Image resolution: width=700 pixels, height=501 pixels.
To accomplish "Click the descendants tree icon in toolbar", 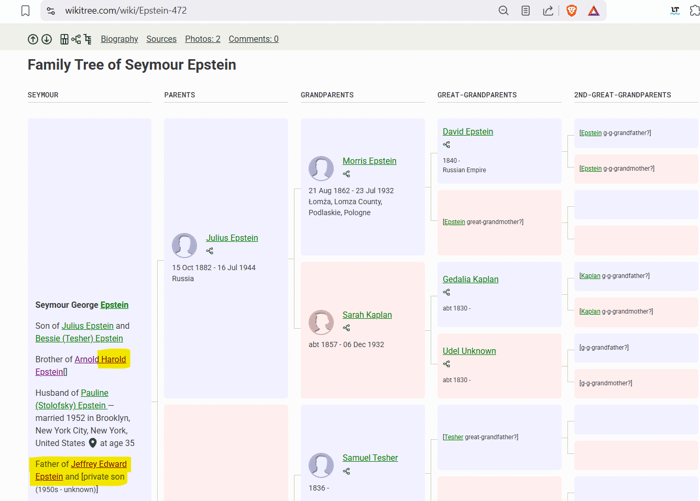I will tap(88, 40).
